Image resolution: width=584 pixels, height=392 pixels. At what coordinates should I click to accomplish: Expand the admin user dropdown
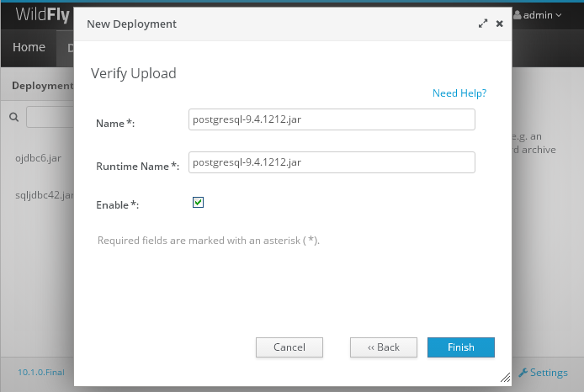(544, 15)
